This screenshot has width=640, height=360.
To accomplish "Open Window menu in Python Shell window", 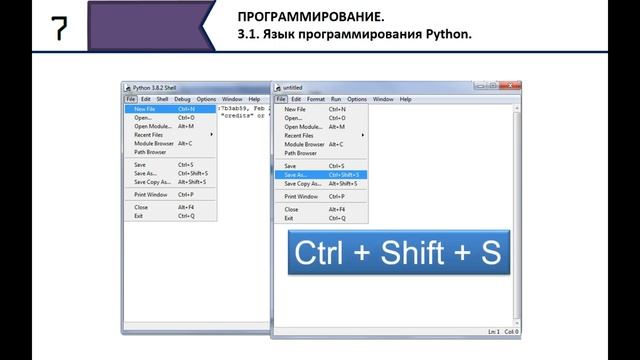I will (232, 99).
